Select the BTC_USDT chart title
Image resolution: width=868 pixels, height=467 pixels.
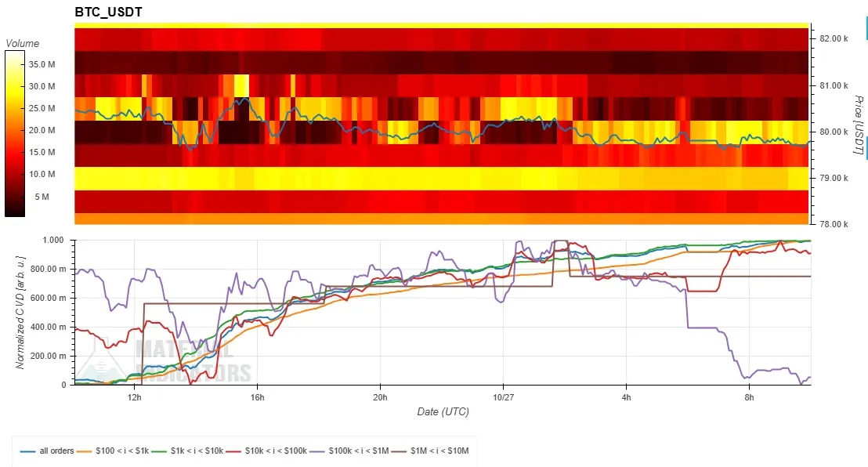(108, 12)
